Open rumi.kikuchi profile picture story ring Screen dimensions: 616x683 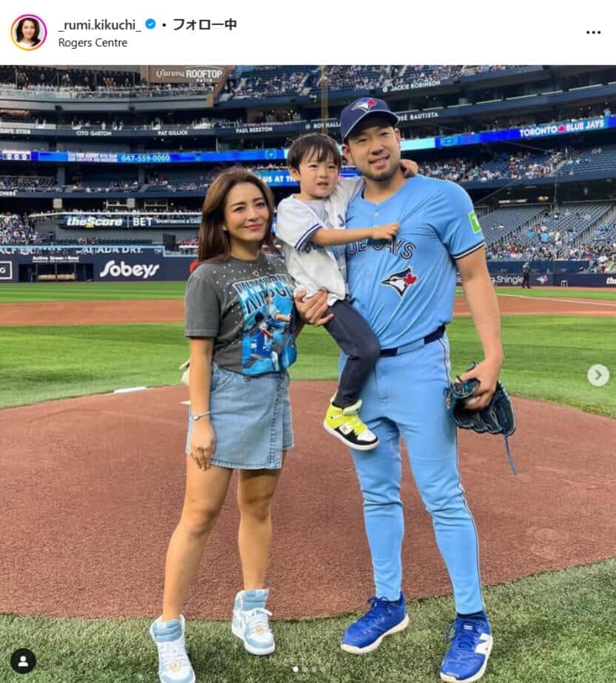[x=29, y=33]
